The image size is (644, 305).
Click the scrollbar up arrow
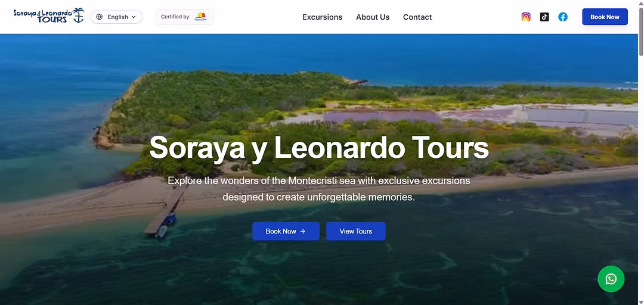pos(640,2)
